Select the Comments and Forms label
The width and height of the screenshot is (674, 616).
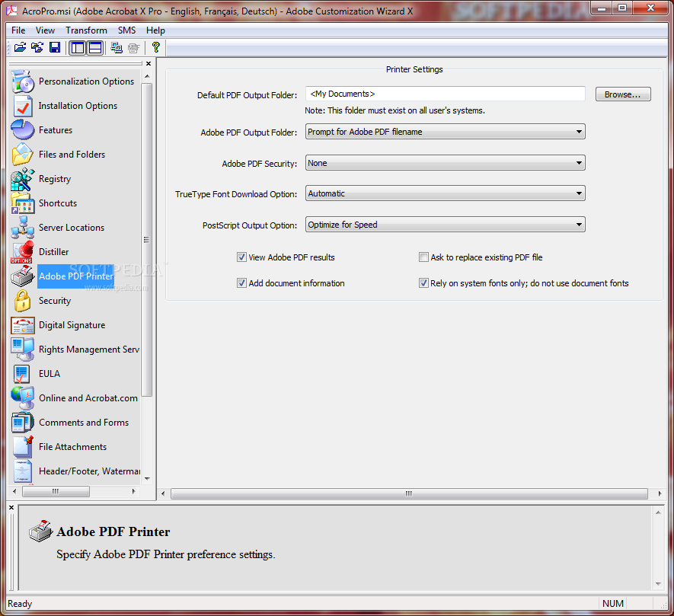tap(84, 423)
